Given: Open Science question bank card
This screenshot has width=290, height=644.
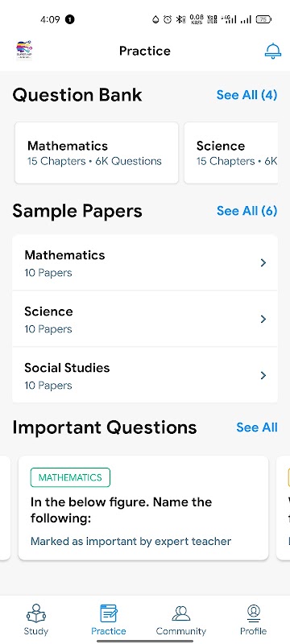Looking at the screenshot, I should (231, 153).
